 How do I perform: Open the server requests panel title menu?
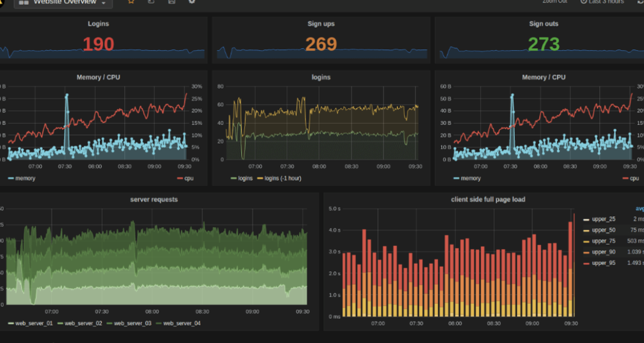coord(154,199)
